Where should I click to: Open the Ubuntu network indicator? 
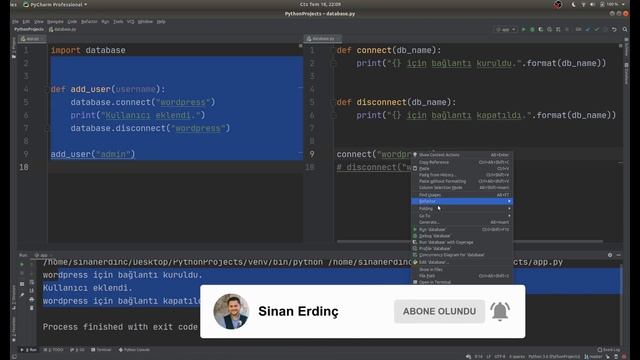[x=583, y=4]
